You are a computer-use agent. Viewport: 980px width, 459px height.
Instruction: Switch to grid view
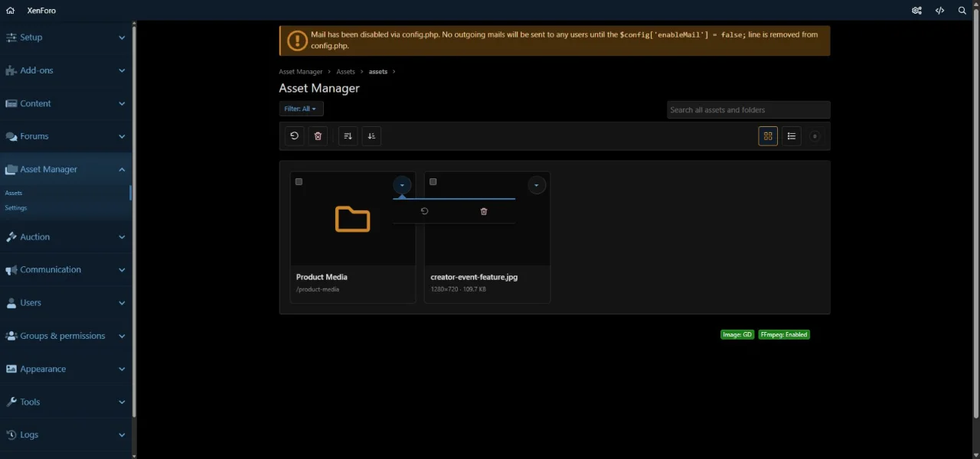(767, 136)
